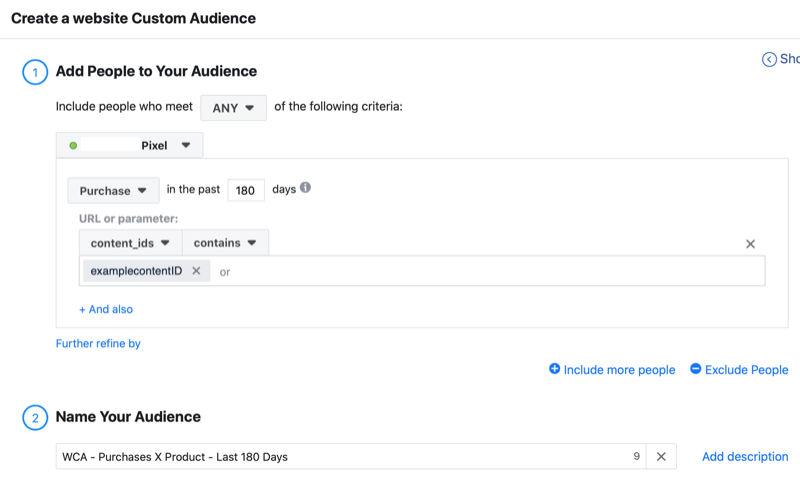Open the Purchase event dropdown
This screenshot has height=492, width=800.
pos(113,190)
